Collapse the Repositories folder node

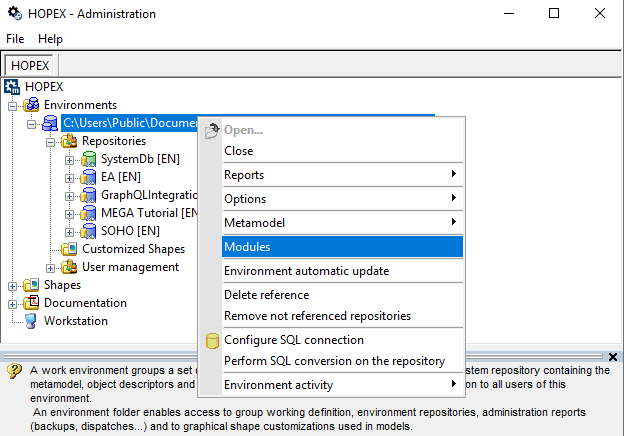pos(50,141)
